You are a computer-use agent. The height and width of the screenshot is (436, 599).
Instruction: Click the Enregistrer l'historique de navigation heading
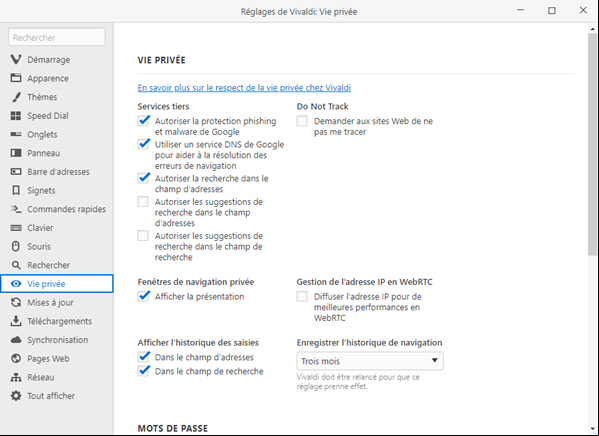click(x=369, y=342)
